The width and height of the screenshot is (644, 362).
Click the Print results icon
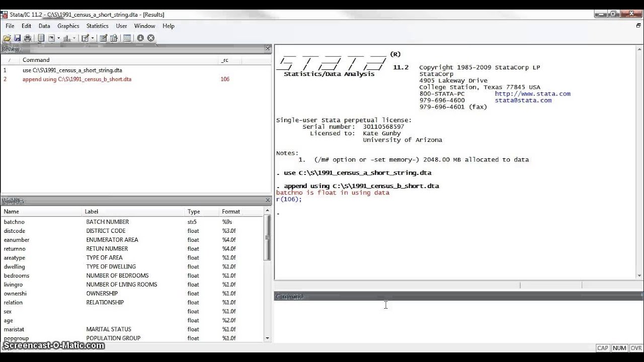[x=28, y=38]
